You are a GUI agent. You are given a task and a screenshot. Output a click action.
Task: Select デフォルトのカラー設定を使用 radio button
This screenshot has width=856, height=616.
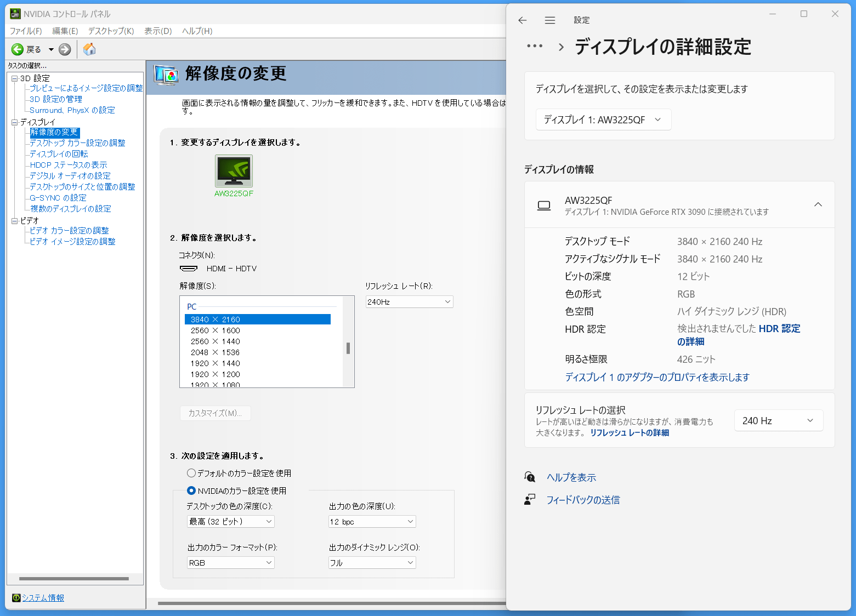pyautogui.click(x=191, y=473)
